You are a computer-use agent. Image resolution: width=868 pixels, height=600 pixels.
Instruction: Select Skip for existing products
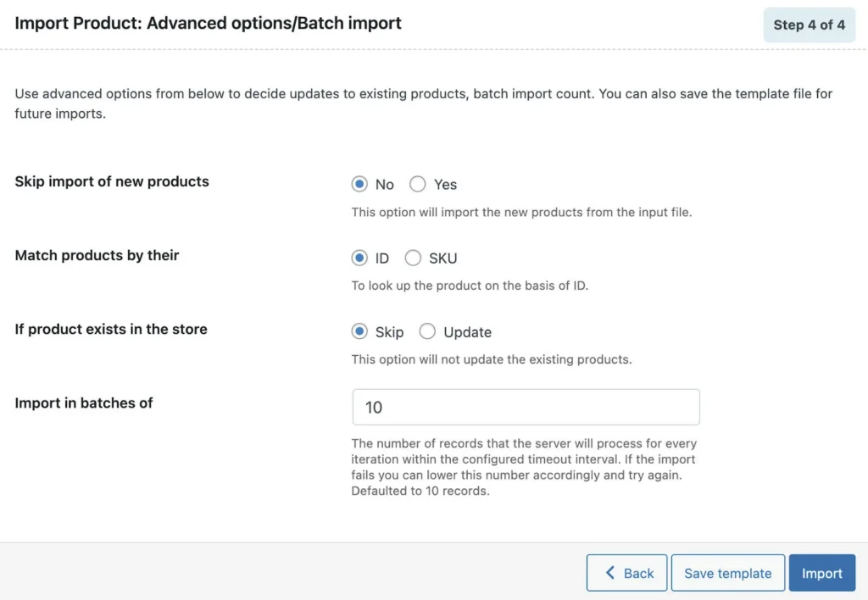360,331
